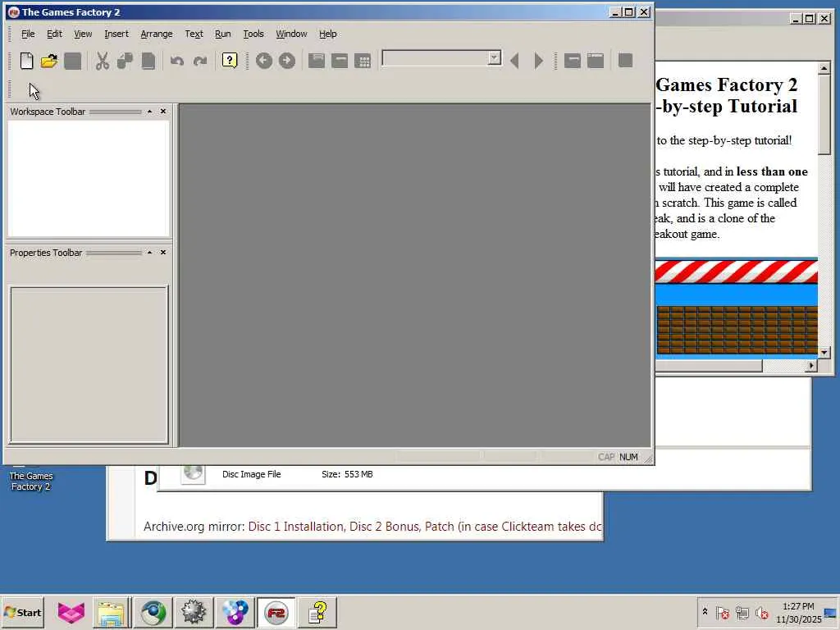The width and height of the screenshot is (840, 630).
Task: Click the action center flag tray icon
Action: coord(722,612)
